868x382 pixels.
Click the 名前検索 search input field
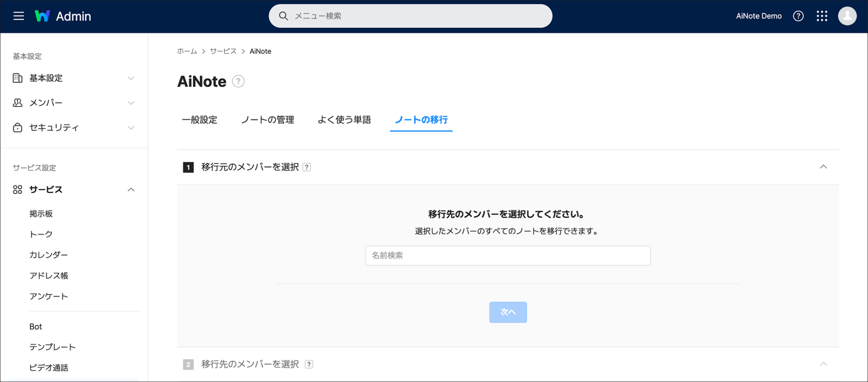point(507,255)
